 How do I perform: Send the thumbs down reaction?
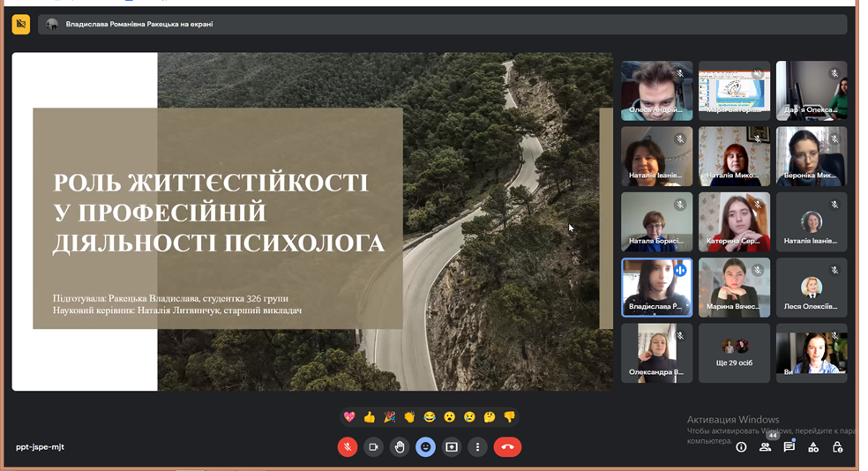coord(509,416)
